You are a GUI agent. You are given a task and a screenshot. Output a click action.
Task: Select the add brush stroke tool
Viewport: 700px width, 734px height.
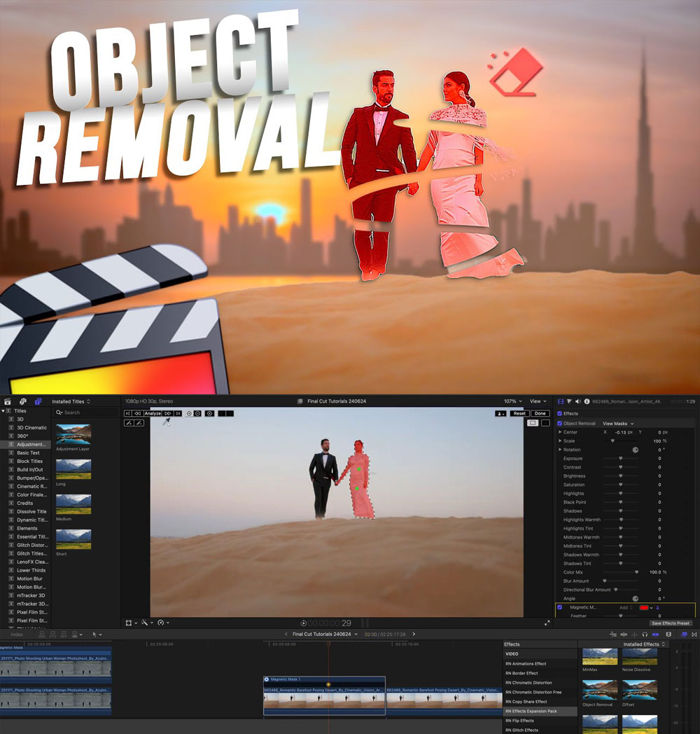click(x=129, y=423)
